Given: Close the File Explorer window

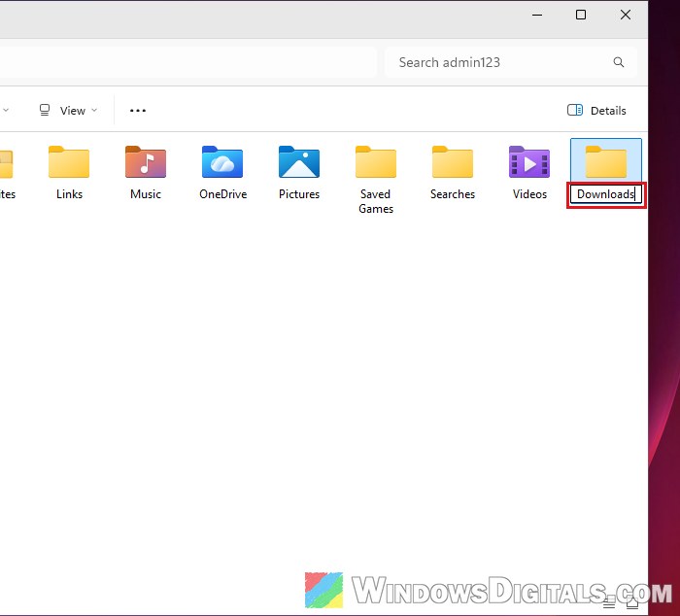Looking at the screenshot, I should [626, 15].
